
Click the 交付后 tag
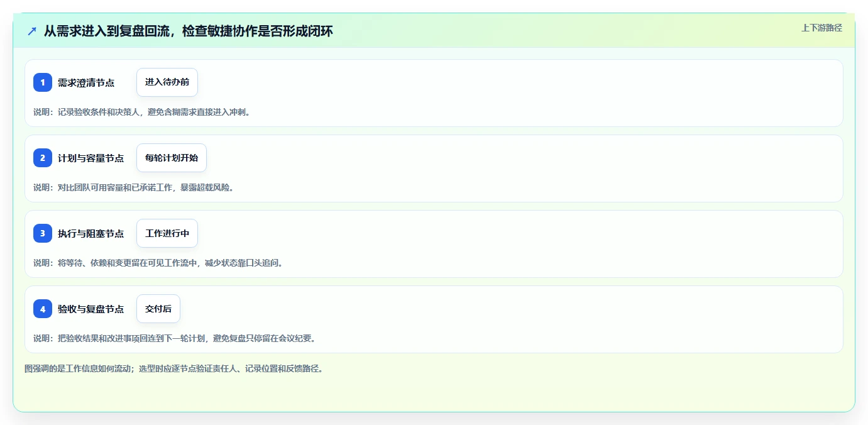tap(158, 309)
